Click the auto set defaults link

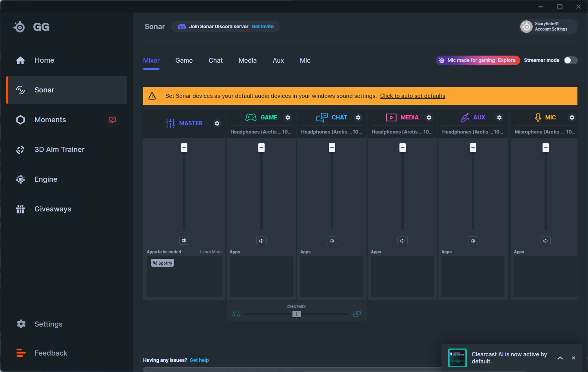point(412,96)
